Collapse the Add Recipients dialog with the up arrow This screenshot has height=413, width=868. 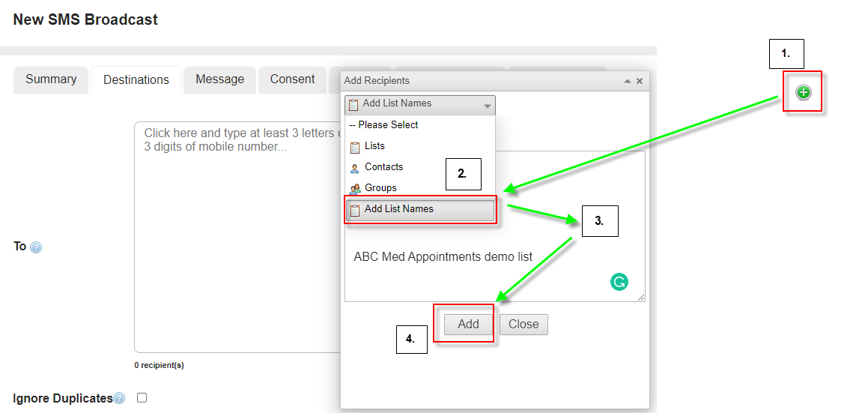(627, 81)
